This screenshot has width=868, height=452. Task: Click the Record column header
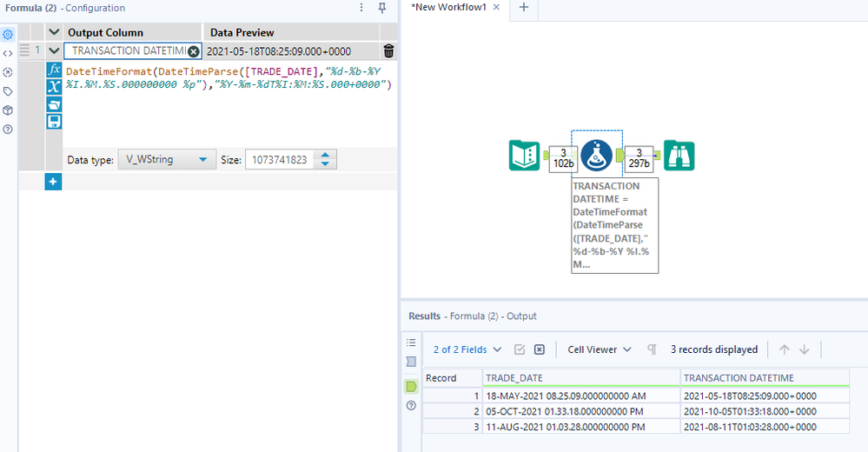tap(453, 378)
